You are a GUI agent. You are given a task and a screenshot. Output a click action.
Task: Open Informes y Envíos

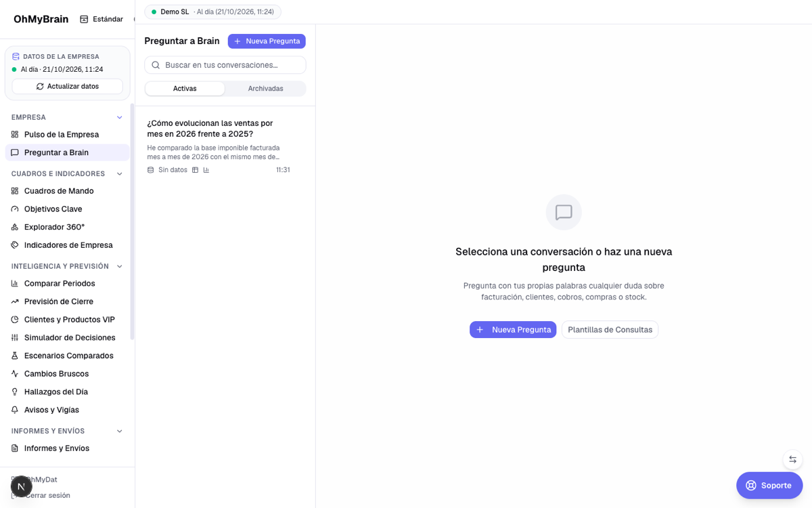pos(67,448)
